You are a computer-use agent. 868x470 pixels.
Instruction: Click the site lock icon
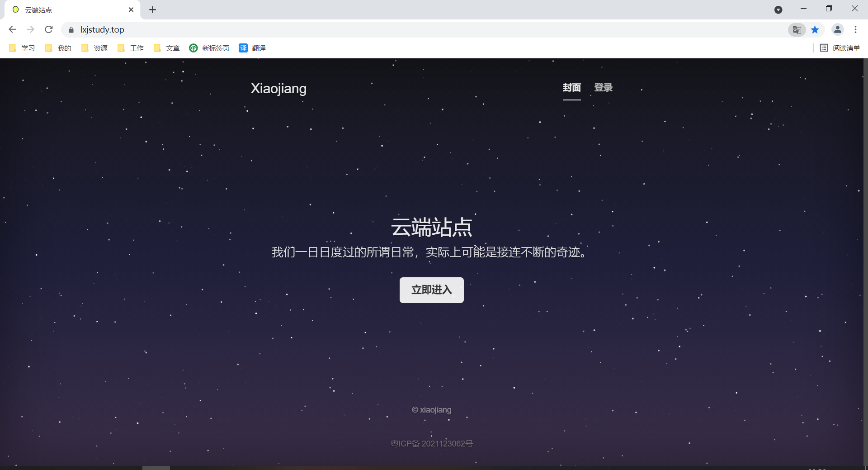click(x=71, y=30)
